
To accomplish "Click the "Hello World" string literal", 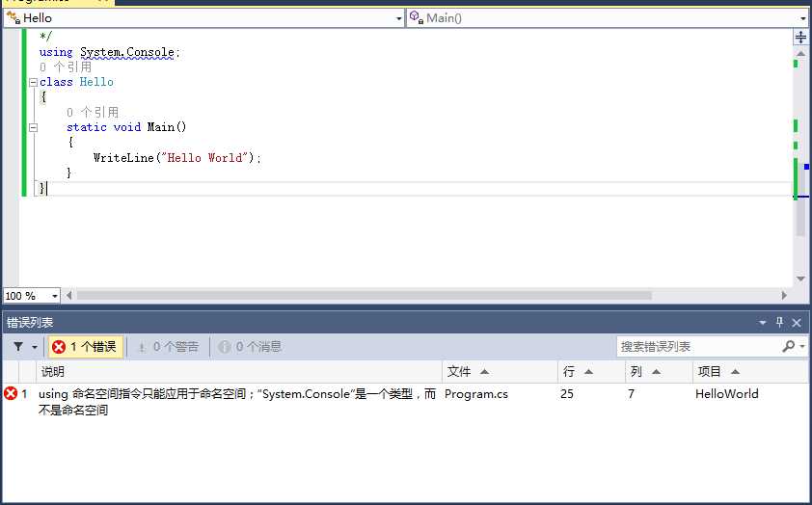I will [x=204, y=157].
